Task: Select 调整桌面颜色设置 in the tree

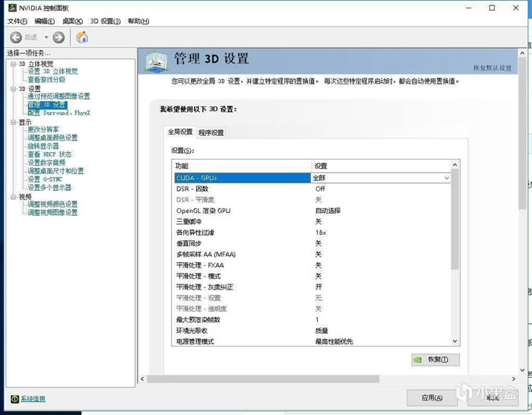Action: tap(52, 138)
